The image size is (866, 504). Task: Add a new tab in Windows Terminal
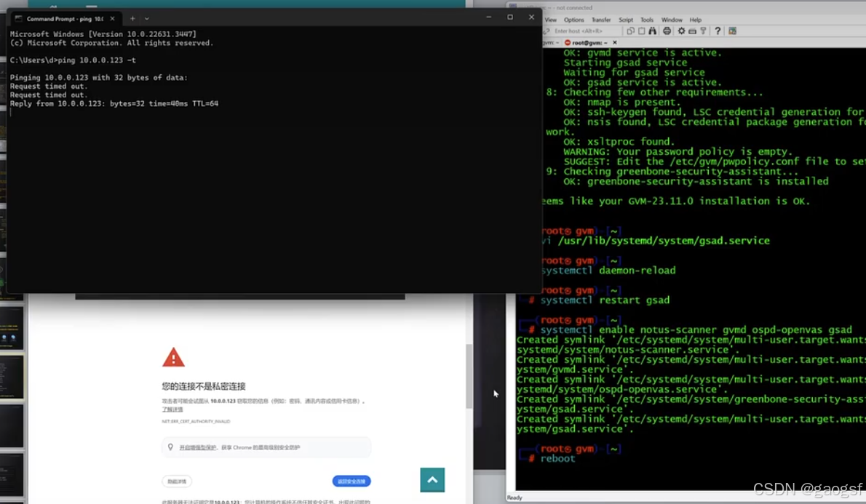132,19
